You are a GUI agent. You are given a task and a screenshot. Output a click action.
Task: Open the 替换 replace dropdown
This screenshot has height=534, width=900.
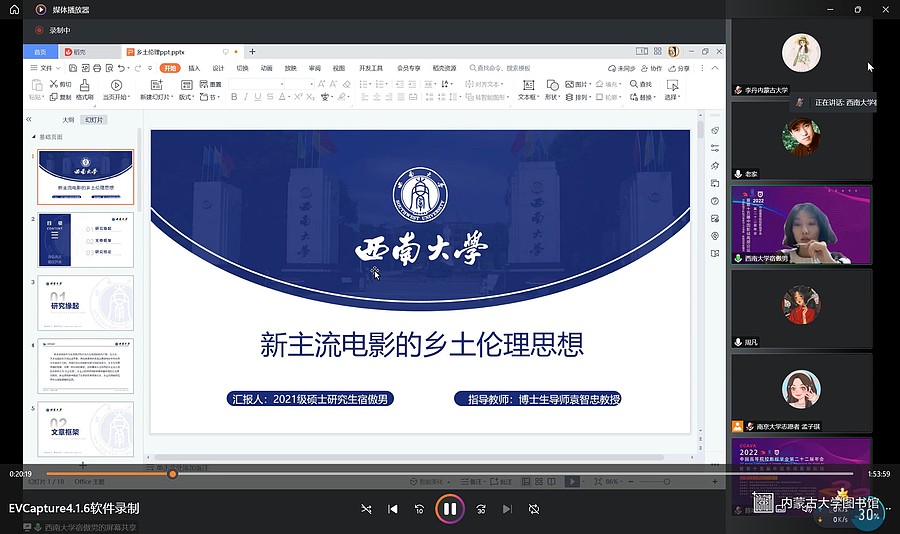[x=642, y=97]
